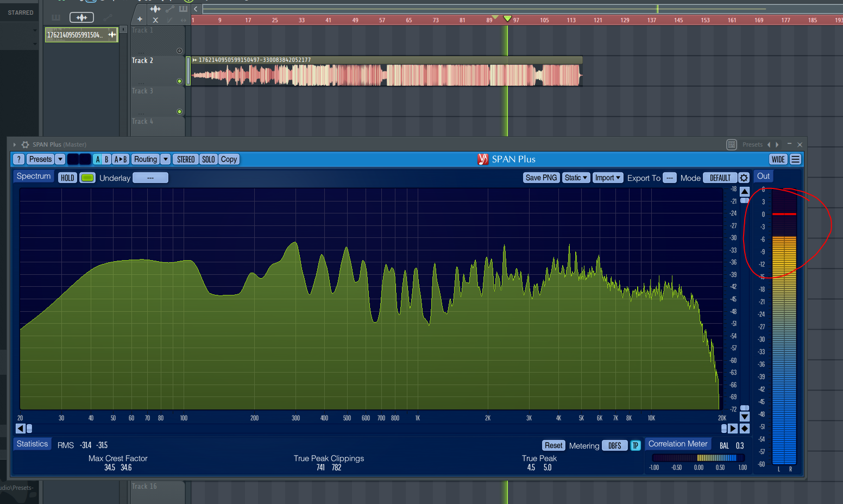843x504 pixels.
Task: Open the SPAN Plus hamburger menu
Action: [x=795, y=159]
